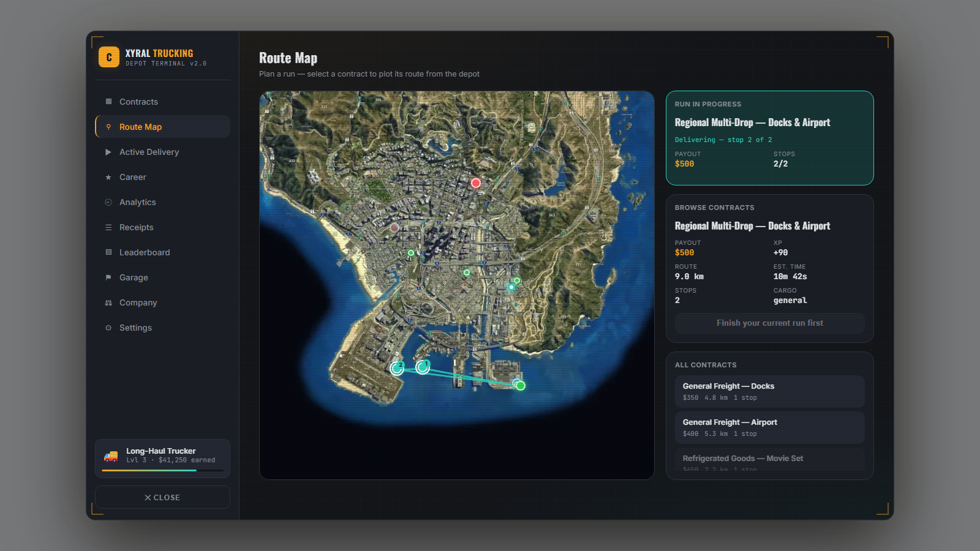Click the Receipts list icon
This screenshot has height=551, width=980.
[108, 227]
